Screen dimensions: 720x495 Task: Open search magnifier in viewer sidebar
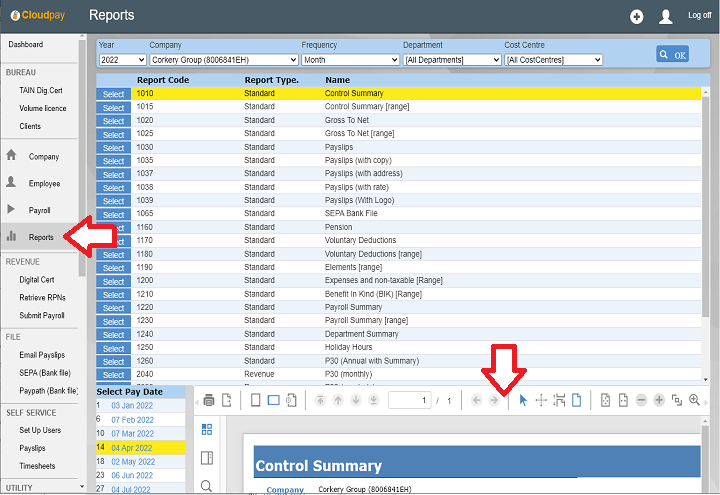point(207,486)
